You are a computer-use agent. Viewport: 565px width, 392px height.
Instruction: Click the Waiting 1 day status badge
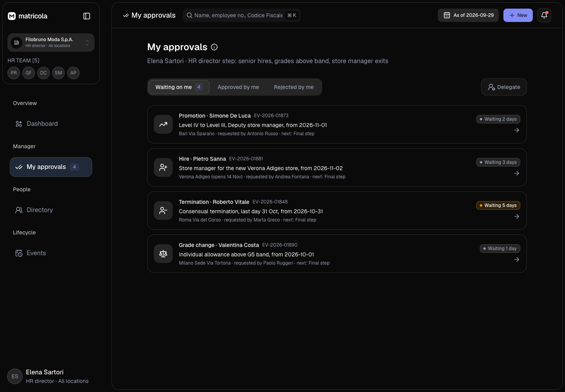(500, 249)
